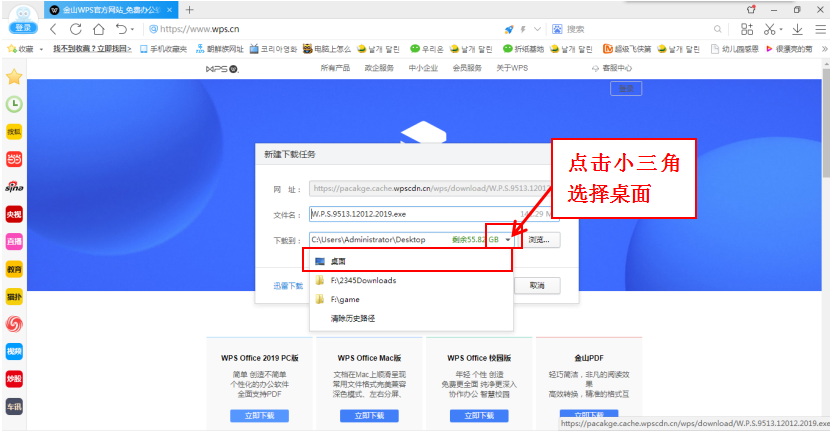
Task: Click the skin shirt icon in title bar
Action: pyautogui.click(x=751, y=10)
